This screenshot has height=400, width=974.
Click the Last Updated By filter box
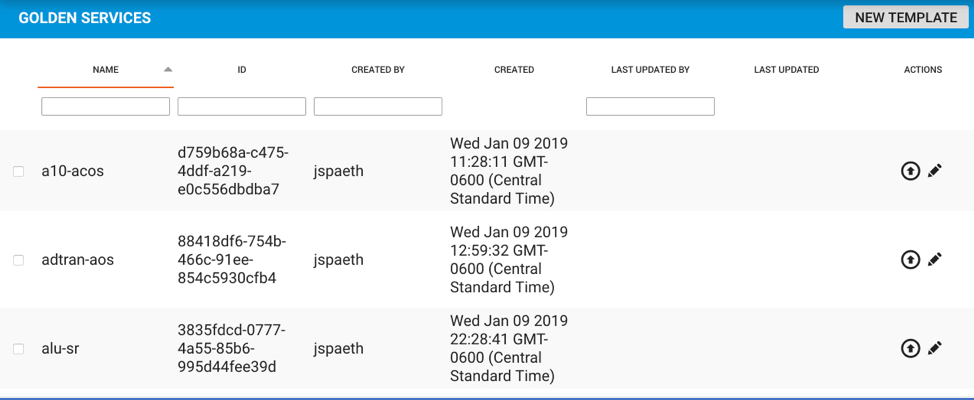tap(650, 107)
